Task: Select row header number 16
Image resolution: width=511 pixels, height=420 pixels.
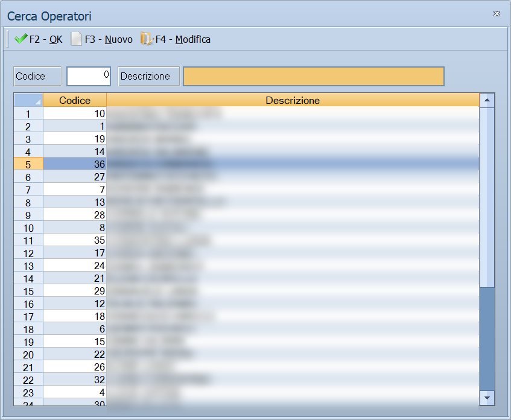Action: pos(28,304)
